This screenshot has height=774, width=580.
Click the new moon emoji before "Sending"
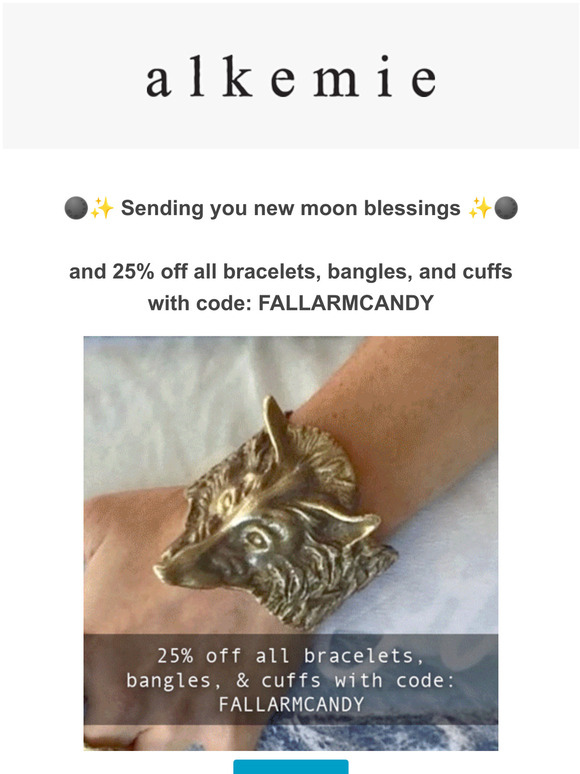click(x=77, y=208)
